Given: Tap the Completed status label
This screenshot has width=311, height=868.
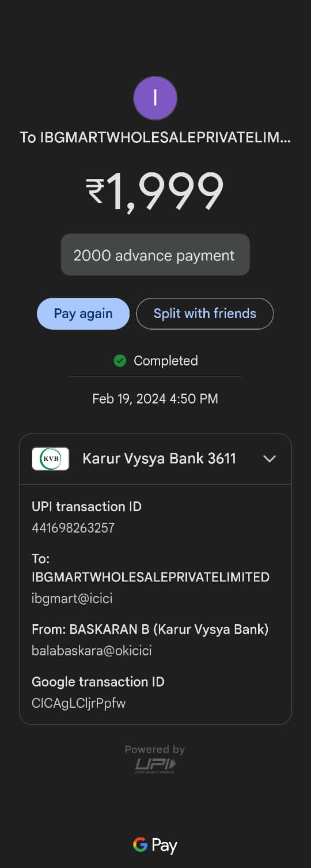Looking at the screenshot, I should tap(166, 361).
